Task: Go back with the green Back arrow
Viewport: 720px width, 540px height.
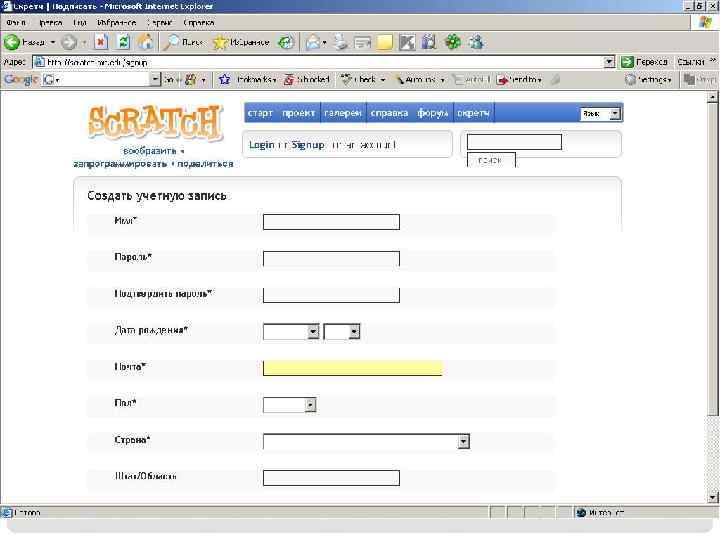Action: (24, 42)
